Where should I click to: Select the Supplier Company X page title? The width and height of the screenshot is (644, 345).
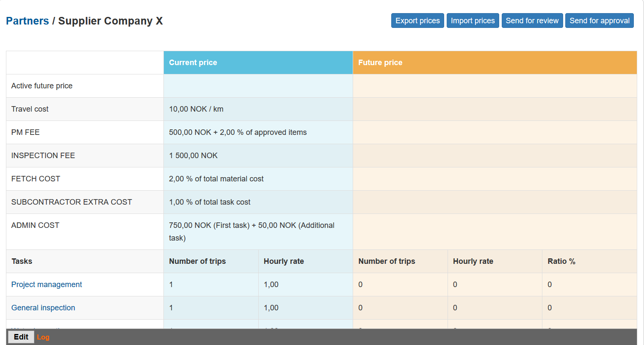(x=110, y=21)
